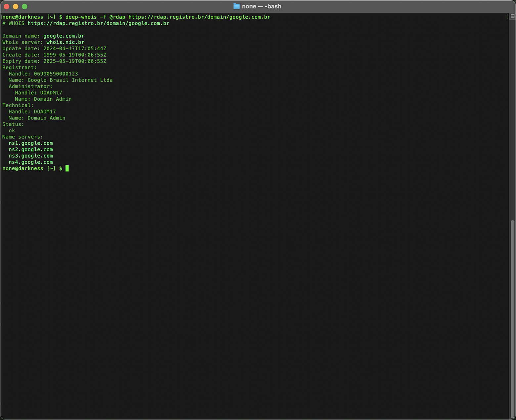
Task: Select nameserver ns3.google.com
Action: coord(30,156)
